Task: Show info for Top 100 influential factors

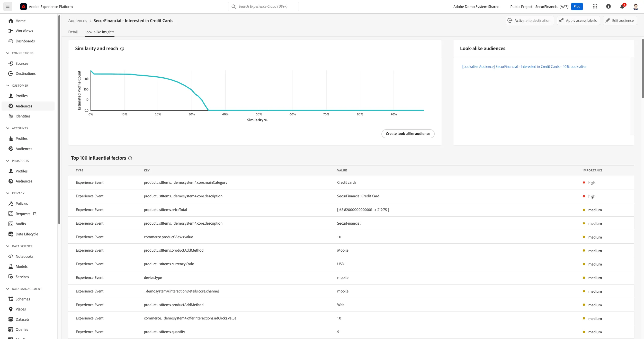Action: [x=130, y=158]
